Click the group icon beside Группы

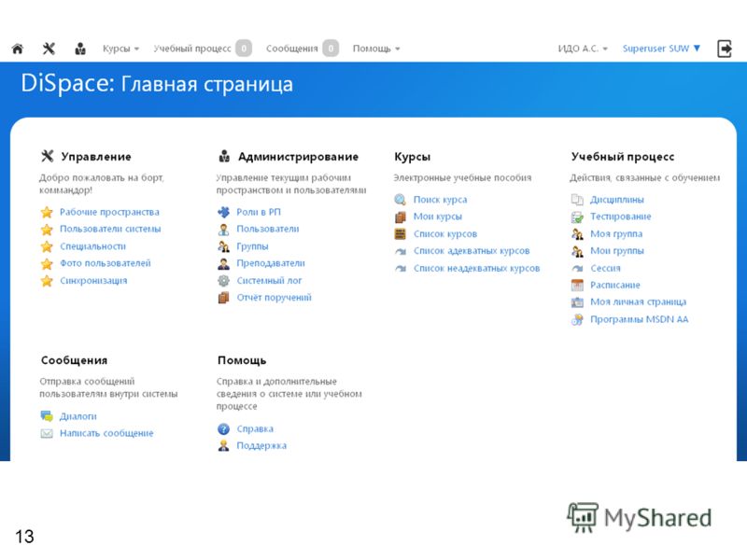point(223,246)
